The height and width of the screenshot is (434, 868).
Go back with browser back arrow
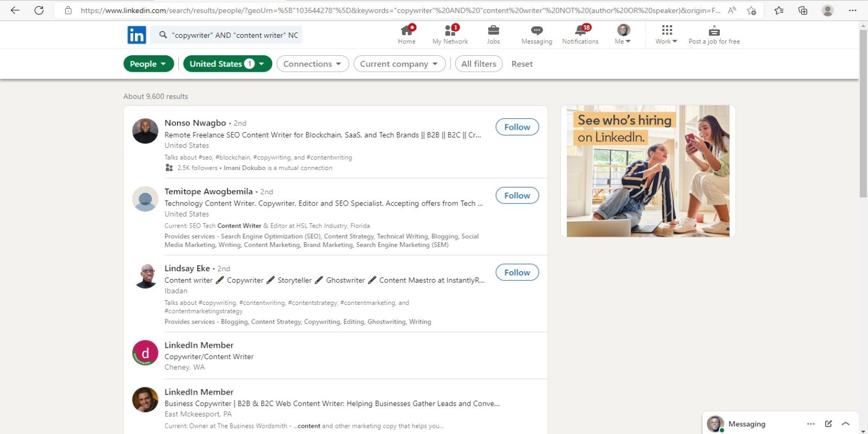(x=15, y=10)
